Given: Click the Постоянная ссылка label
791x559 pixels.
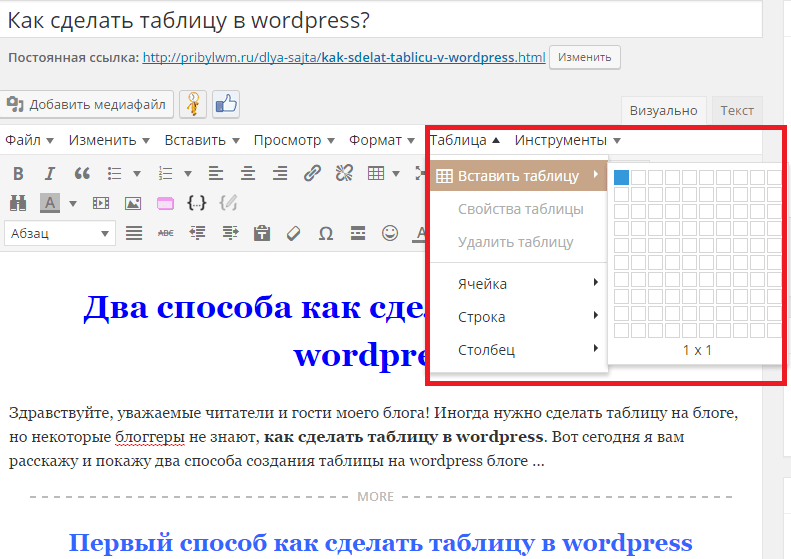Looking at the screenshot, I should pyautogui.click(x=73, y=58).
